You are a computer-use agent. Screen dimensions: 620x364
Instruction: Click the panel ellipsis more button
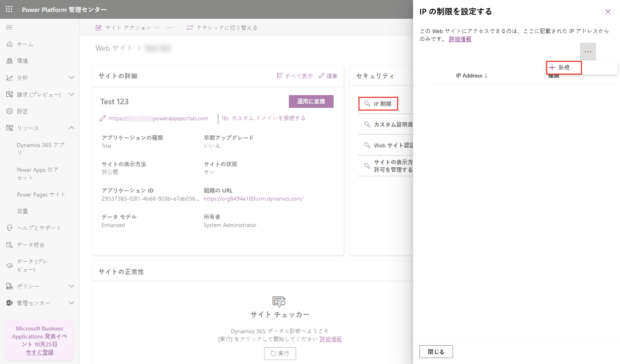coord(588,52)
